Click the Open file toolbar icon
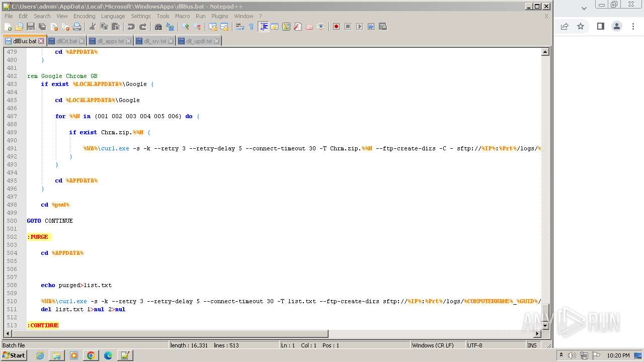 [19, 27]
